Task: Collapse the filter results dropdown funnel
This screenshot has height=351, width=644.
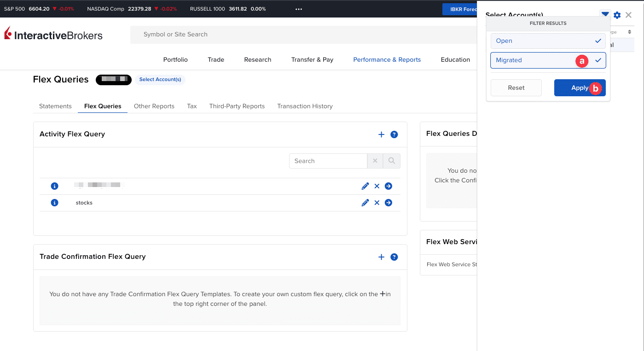Action: pos(605,14)
